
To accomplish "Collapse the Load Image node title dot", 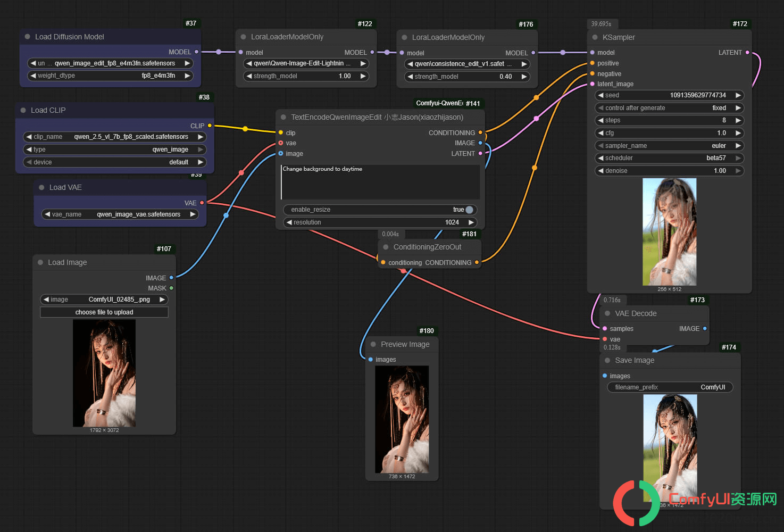I will click(x=40, y=262).
